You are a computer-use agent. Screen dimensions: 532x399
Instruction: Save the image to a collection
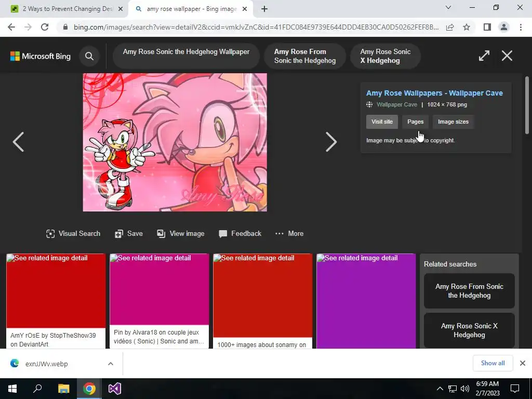[129, 233]
